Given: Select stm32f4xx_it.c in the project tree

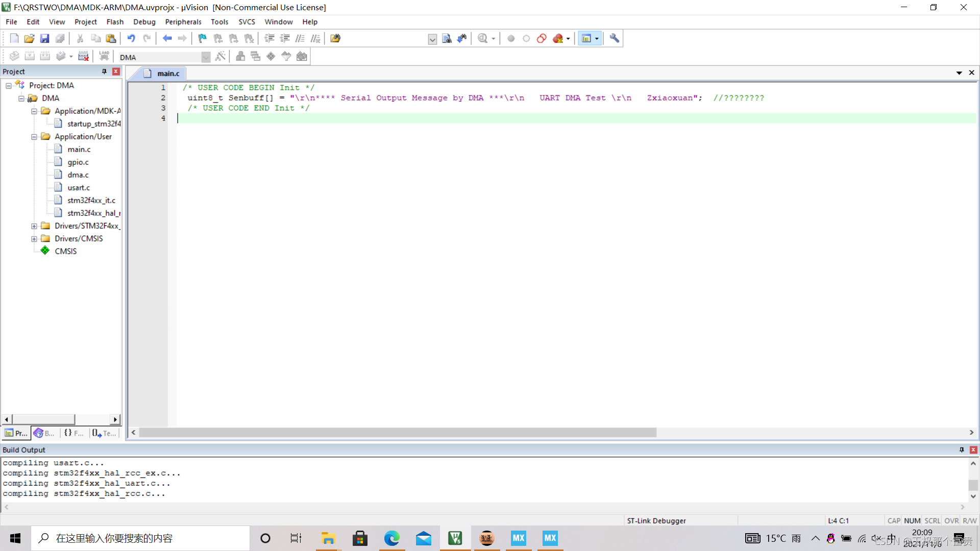Looking at the screenshot, I should tap(91, 201).
